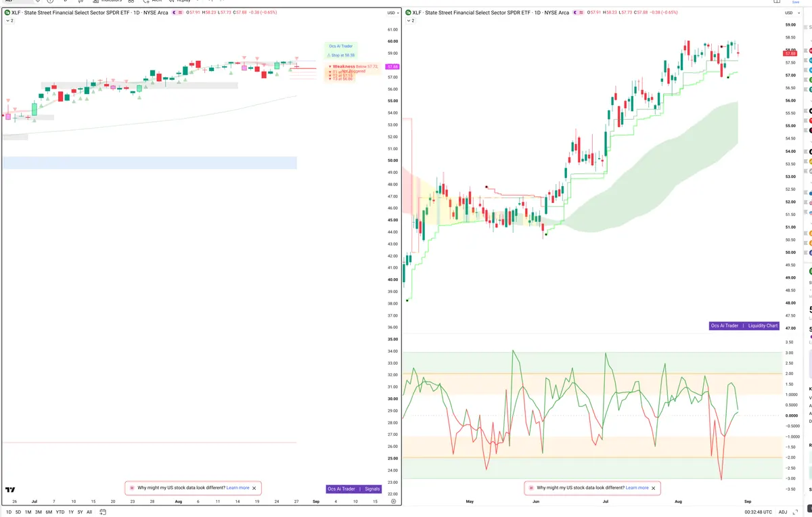Viewport: 812px width, 517px height.
Task: Follow Learn more link in right chart notice
Action: [x=637, y=488]
